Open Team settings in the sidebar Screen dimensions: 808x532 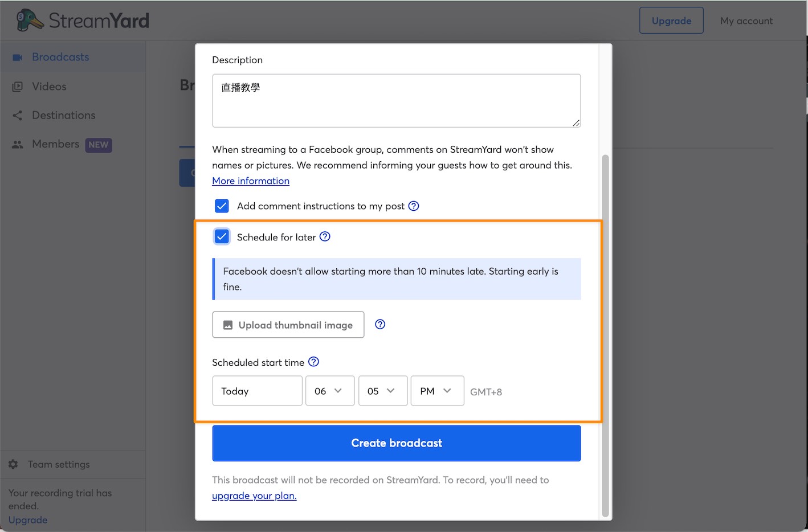click(59, 464)
